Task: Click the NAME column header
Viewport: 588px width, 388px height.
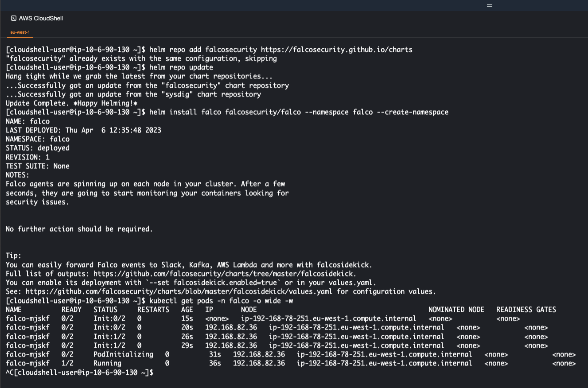Action: pos(13,309)
